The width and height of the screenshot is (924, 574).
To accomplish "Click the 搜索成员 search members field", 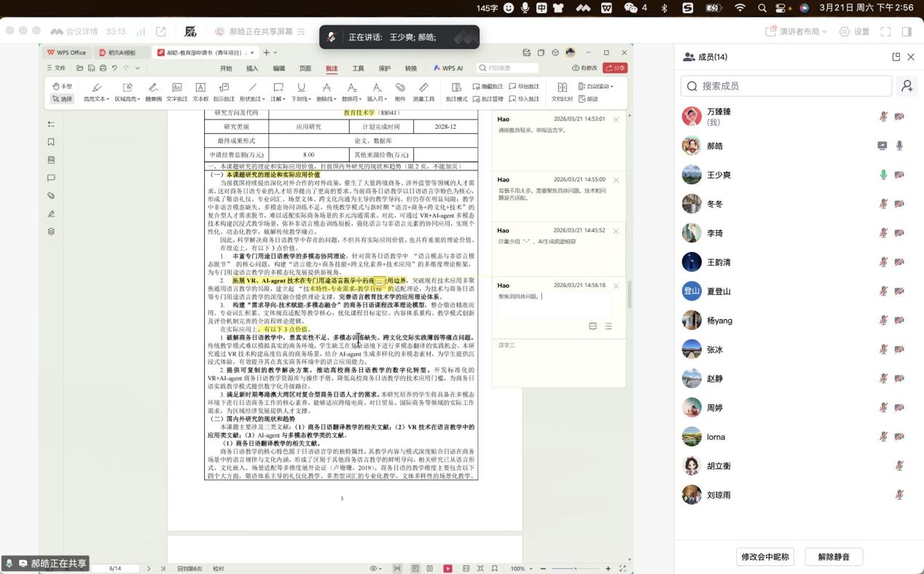I will [x=787, y=86].
